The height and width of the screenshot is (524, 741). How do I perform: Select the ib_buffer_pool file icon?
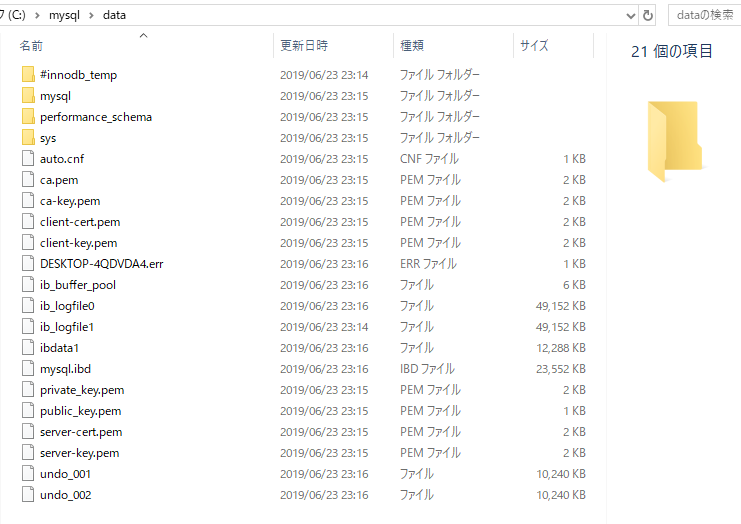click(28, 284)
